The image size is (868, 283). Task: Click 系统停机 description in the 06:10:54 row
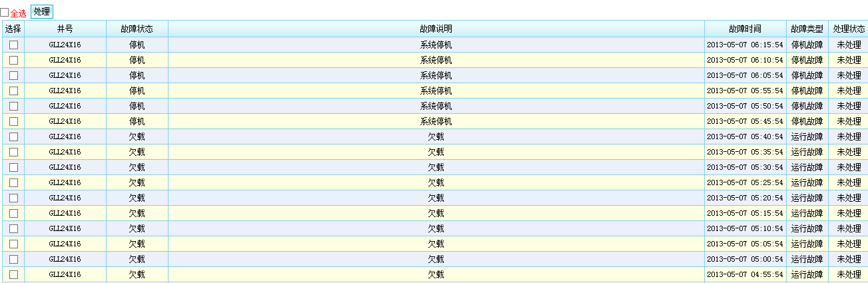436,60
